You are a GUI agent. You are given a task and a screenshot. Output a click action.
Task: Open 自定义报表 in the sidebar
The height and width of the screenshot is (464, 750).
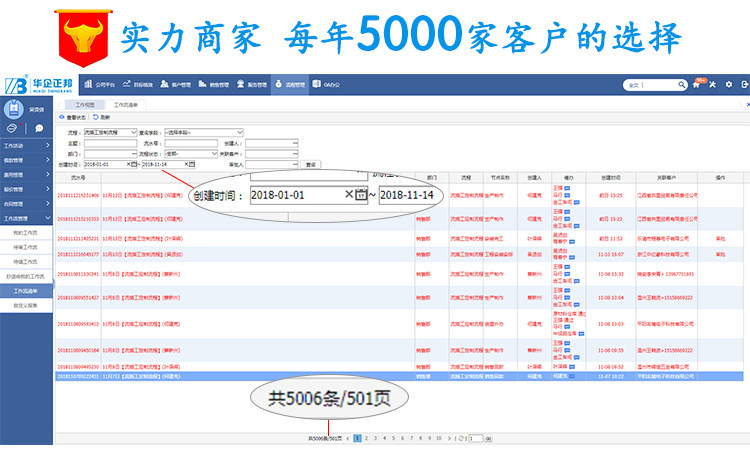(x=26, y=305)
